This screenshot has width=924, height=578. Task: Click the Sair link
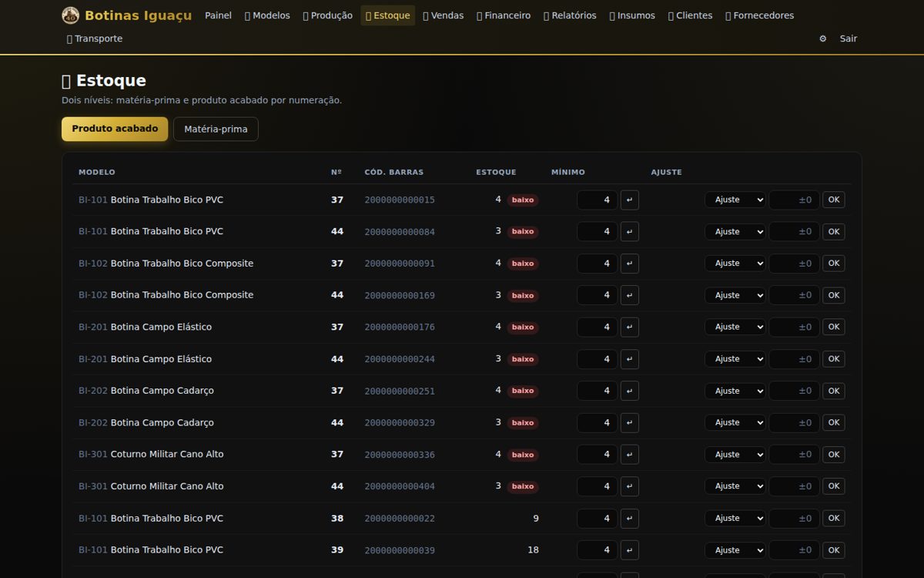tap(849, 39)
